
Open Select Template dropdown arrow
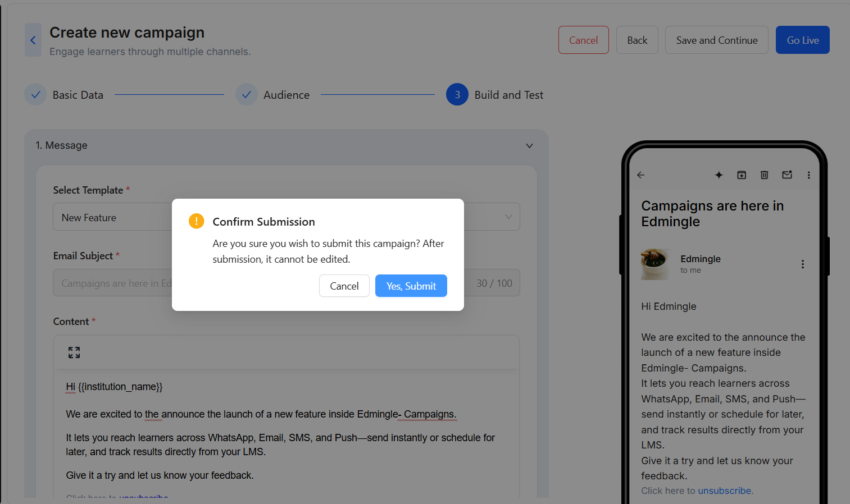pos(508,217)
